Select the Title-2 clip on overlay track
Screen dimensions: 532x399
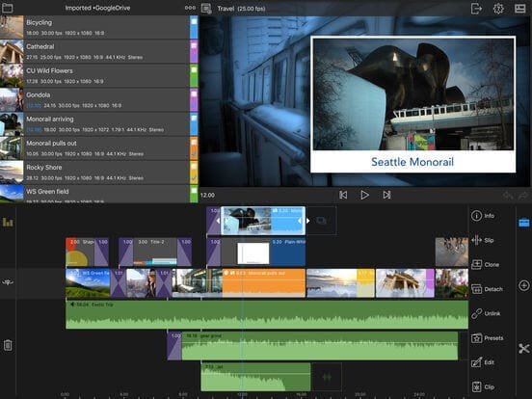[155, 253]
